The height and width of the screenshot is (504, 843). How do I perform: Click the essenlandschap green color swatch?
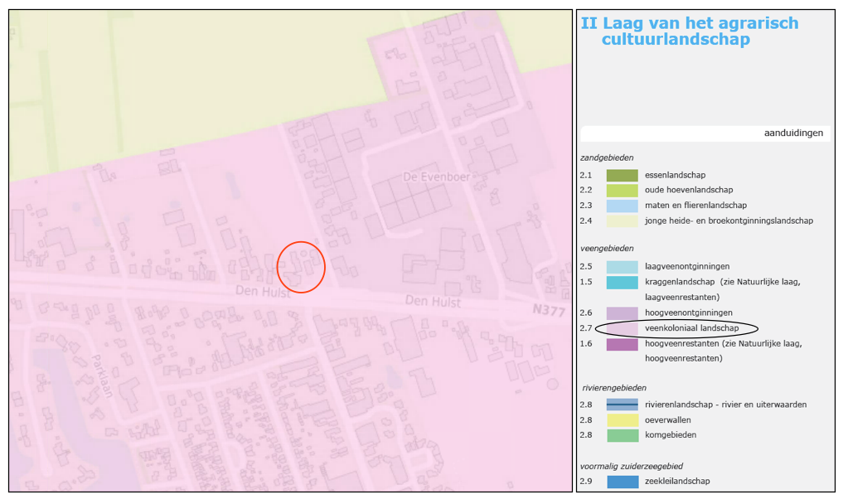coord(622,175)
